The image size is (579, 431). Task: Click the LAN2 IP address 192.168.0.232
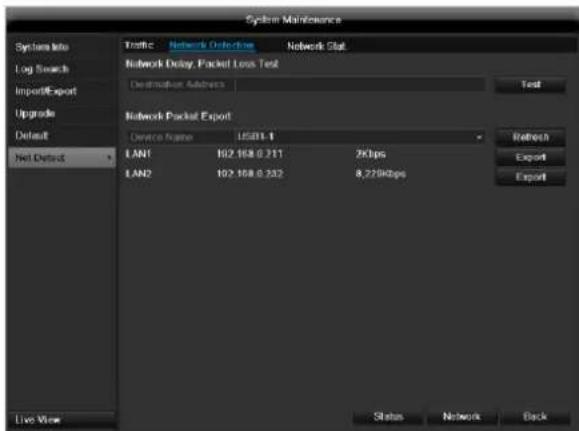(x=250, y=174)
